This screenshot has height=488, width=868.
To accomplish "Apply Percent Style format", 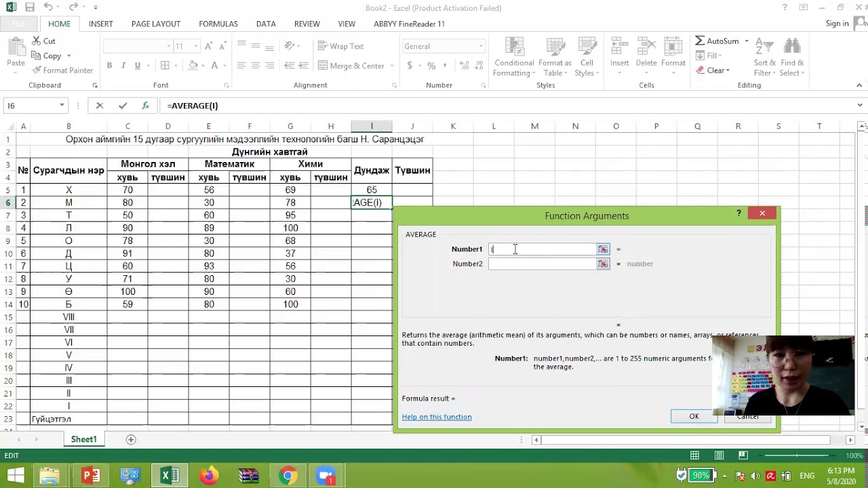I will coord(431,66).
